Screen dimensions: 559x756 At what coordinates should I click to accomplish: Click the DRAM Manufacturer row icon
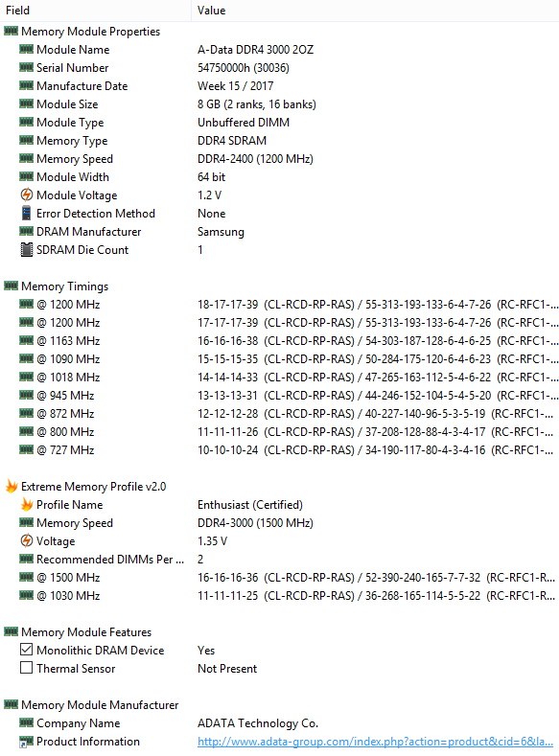point(27,232)
